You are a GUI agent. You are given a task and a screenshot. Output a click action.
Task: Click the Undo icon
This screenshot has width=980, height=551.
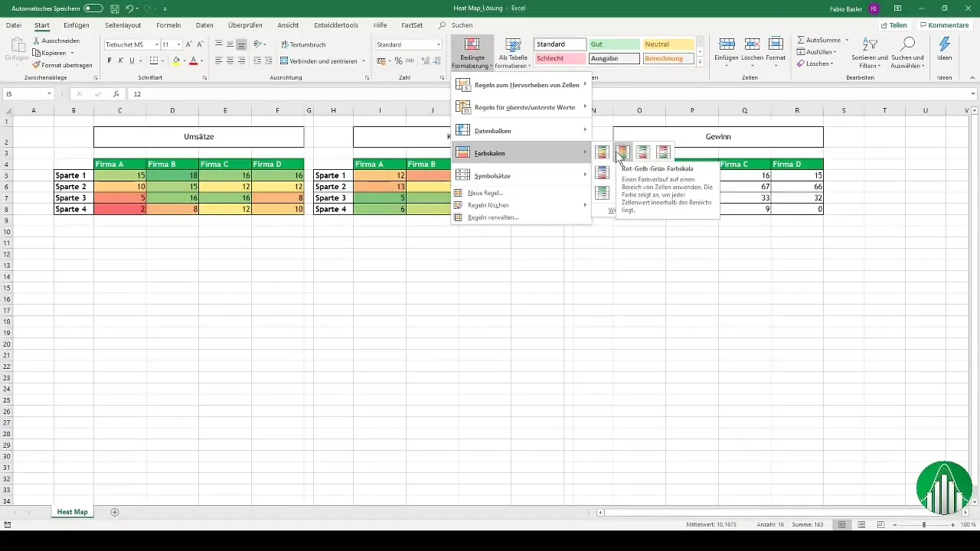[129, 8]
